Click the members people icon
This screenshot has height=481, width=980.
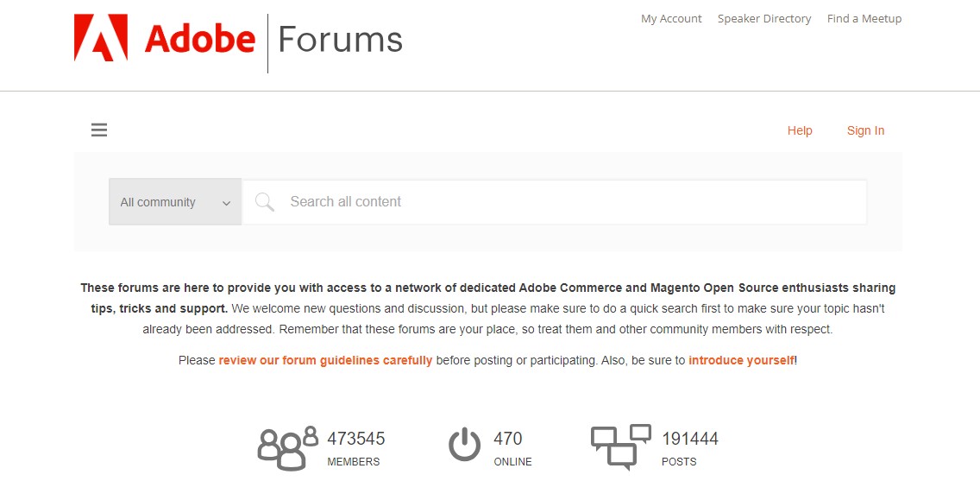click(287, 447)
